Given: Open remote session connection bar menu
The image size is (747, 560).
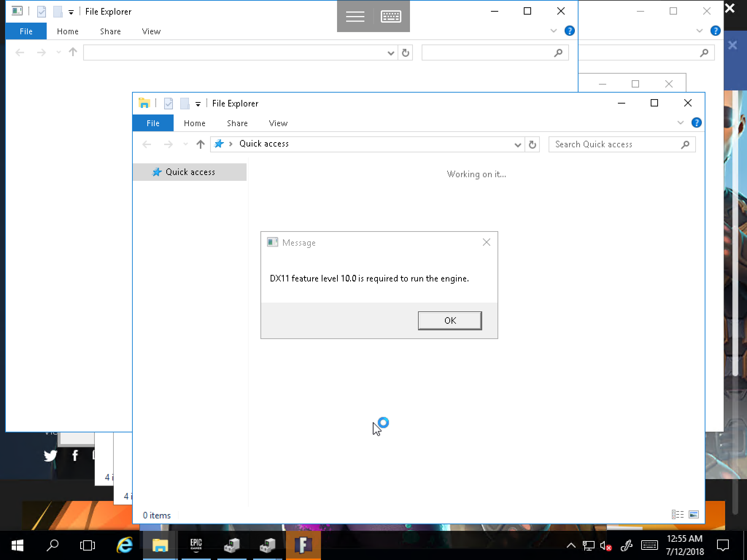Looking at the screenshot, I should tap(355, 16).
